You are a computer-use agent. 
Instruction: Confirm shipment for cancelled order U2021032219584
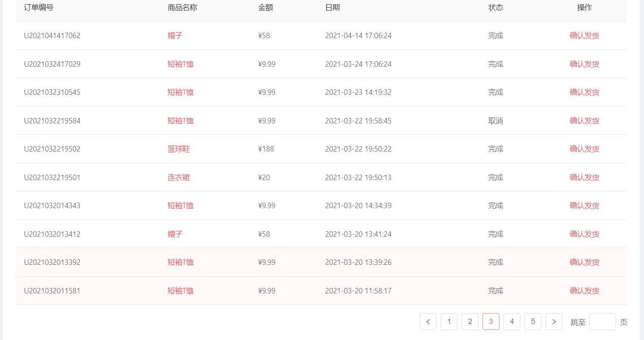pyautogui.click(x=584, y=121)
